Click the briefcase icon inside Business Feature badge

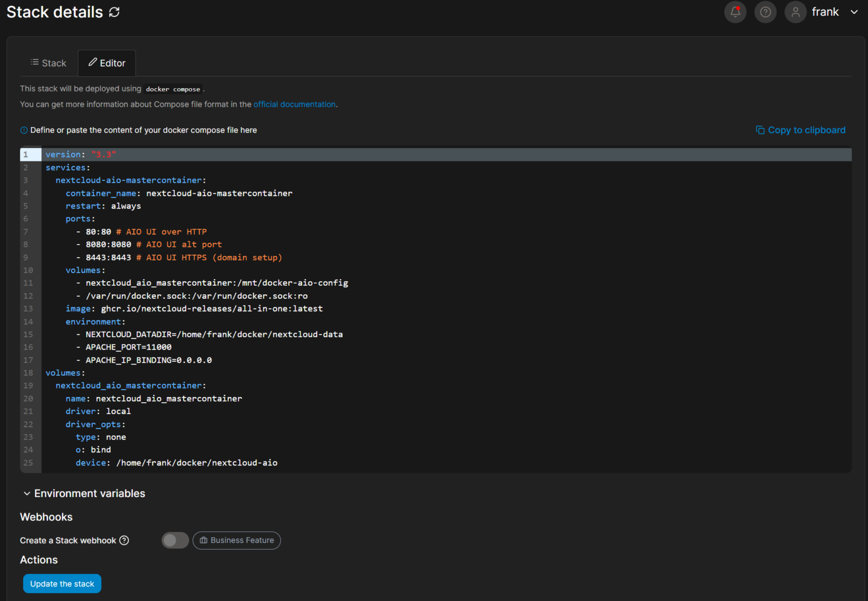coord(203,541)
